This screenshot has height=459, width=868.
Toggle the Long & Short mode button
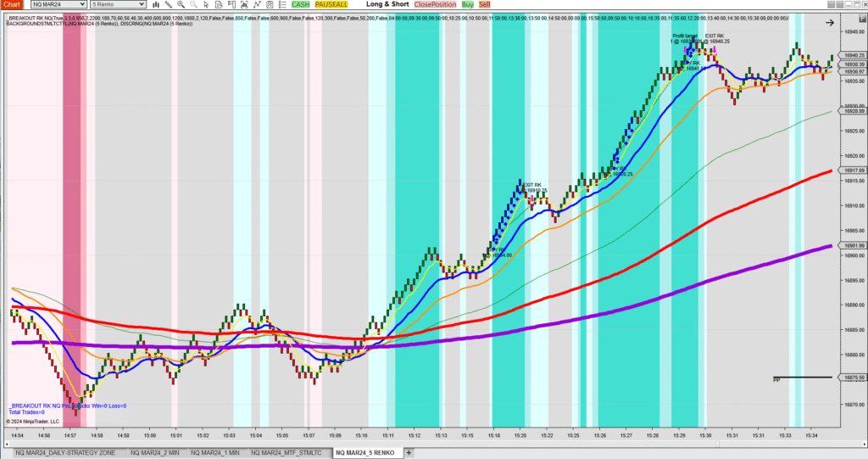[x=382, y=5]
